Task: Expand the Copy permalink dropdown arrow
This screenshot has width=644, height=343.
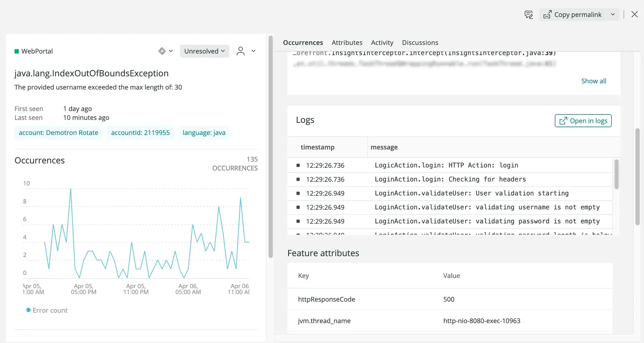Action: point(613,14)
